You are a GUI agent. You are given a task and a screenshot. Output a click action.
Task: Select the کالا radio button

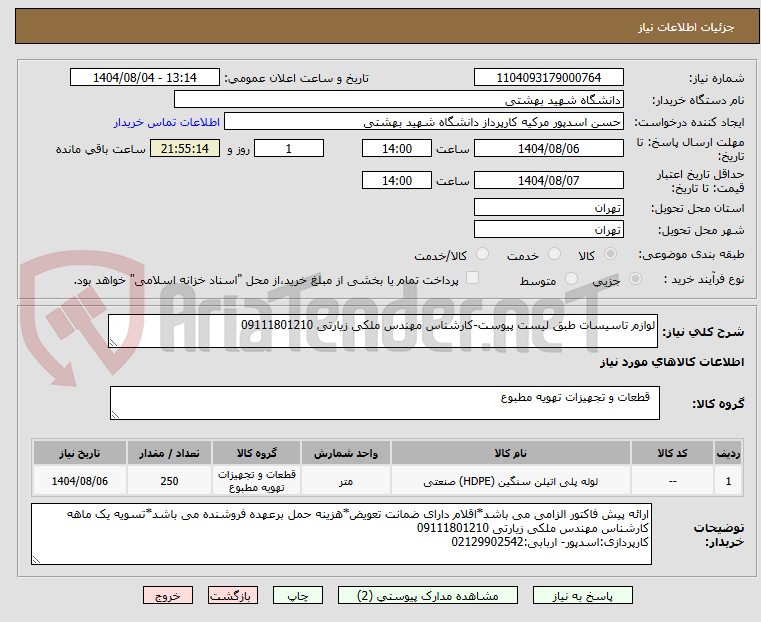pos(611,254)
